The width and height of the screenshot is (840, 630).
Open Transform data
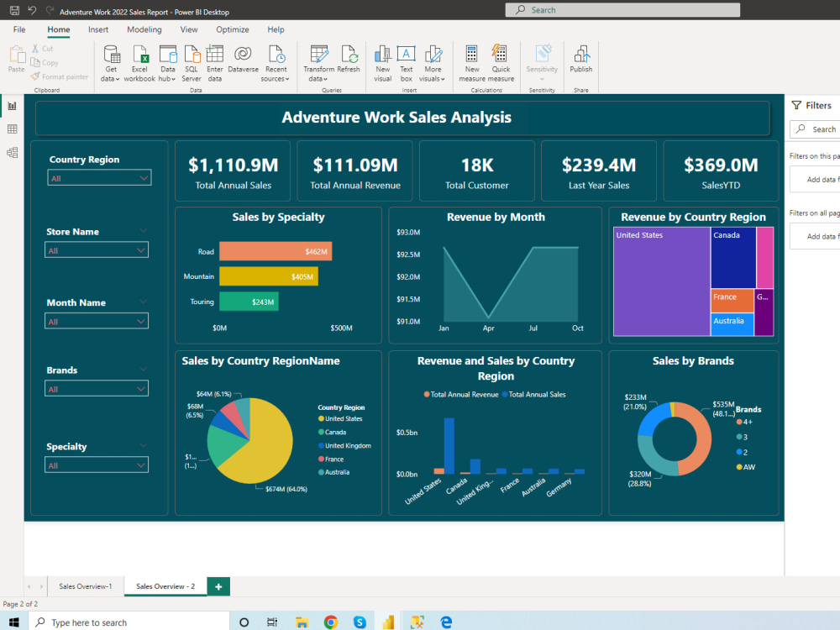318,63
